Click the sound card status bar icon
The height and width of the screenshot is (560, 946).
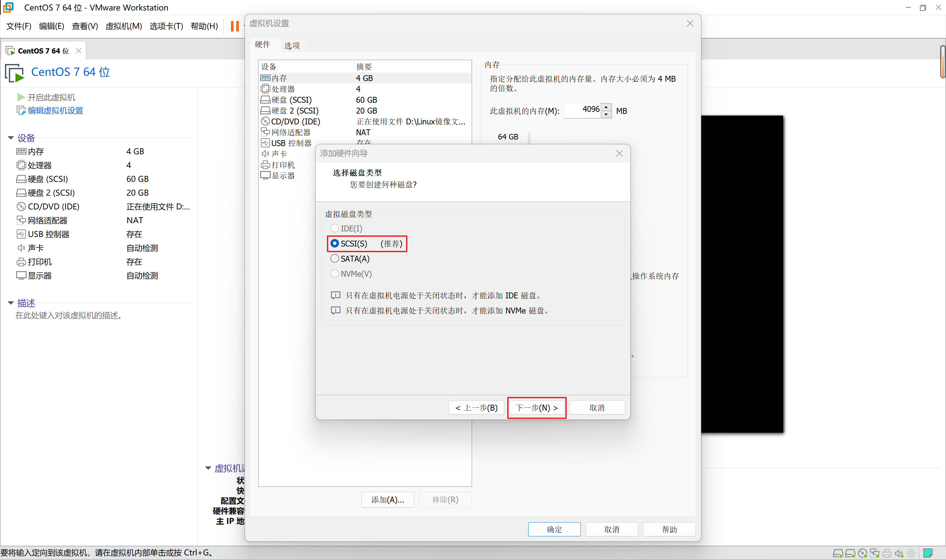point(899,553)
